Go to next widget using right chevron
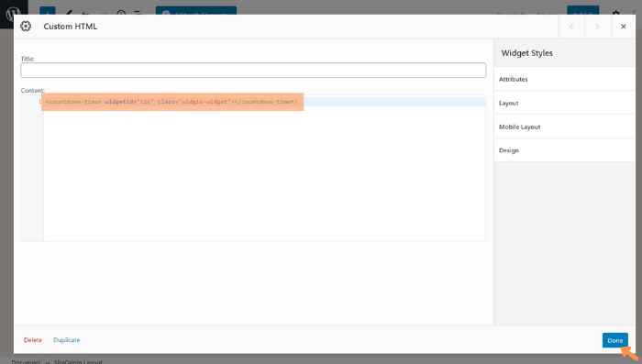The image size is (642, 364). point(597,27)
